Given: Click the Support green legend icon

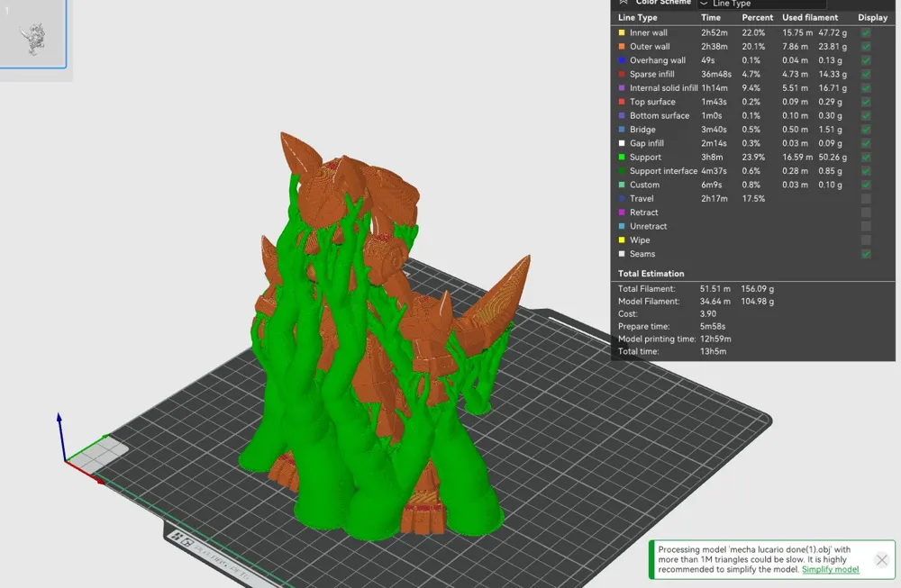Looking at the screenshot, I should coord(620,157).
